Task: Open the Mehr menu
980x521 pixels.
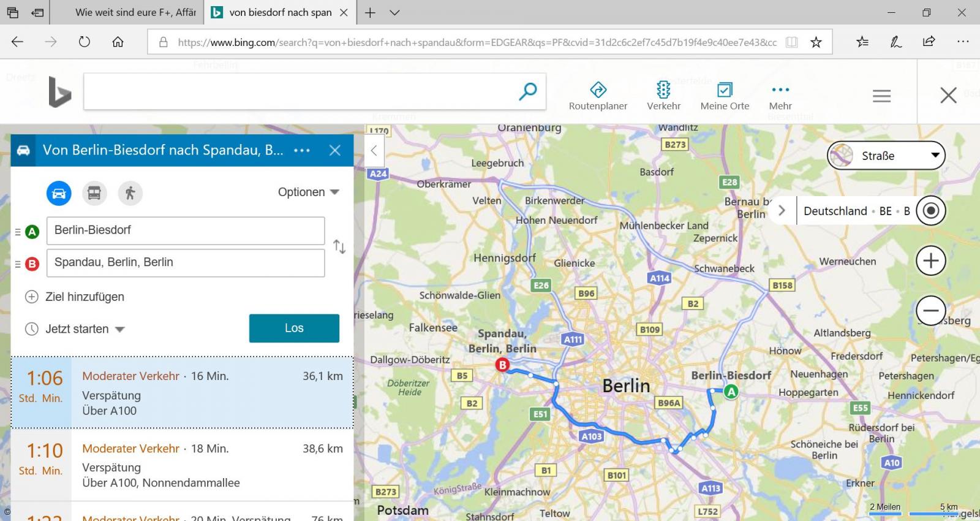Action: tap(780, 96)
